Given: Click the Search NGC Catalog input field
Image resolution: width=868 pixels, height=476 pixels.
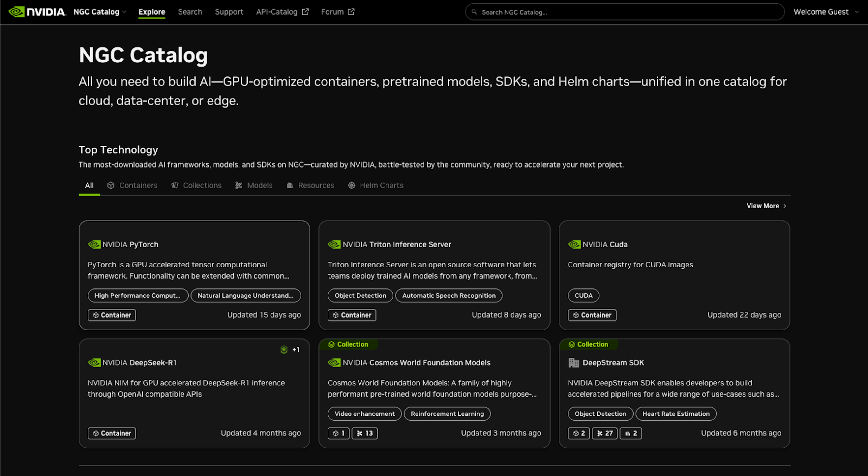Looking at the screenshot, I should click(625, 12).
